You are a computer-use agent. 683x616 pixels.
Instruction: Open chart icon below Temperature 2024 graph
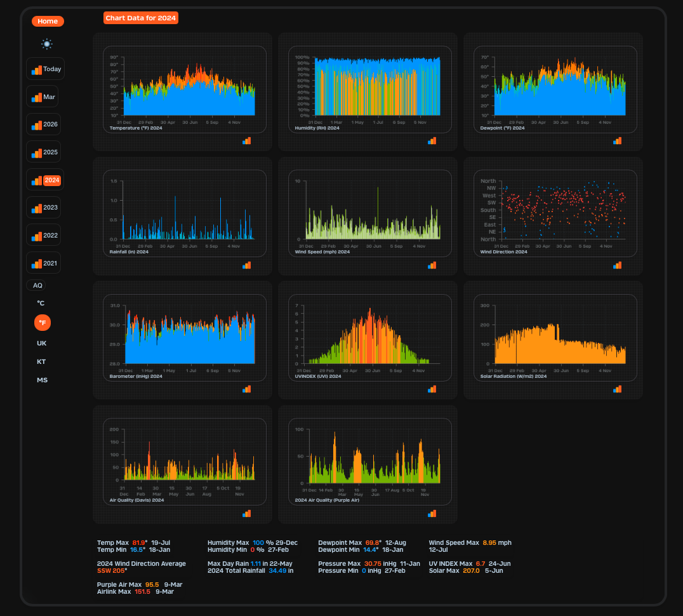[x=246, y=141]
